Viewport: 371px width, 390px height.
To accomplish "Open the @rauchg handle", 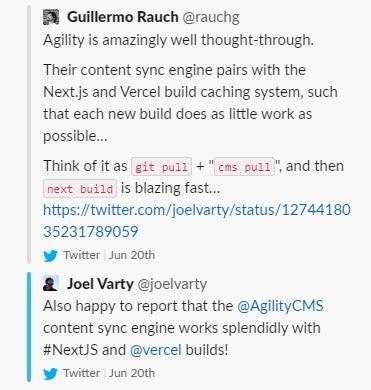I will (211, 17).
